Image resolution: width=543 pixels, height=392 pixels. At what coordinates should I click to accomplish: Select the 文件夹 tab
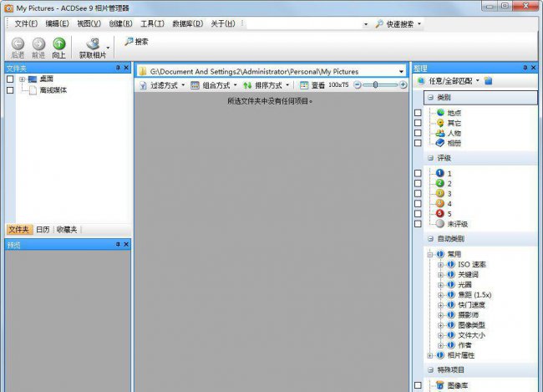[19, 230]
